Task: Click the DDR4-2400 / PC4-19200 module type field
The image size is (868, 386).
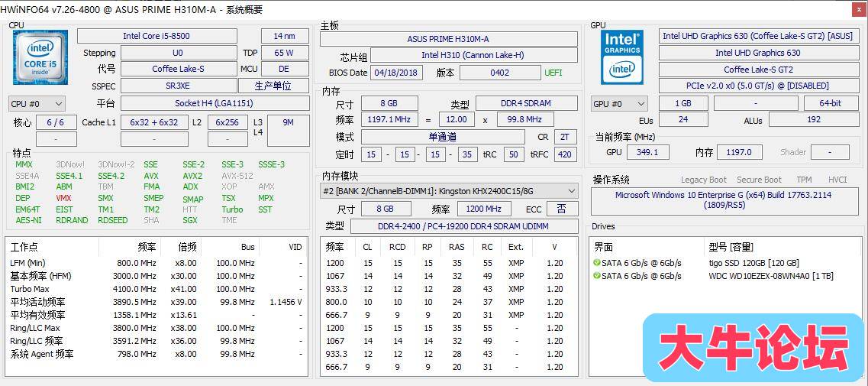Action: click(464, 226)
